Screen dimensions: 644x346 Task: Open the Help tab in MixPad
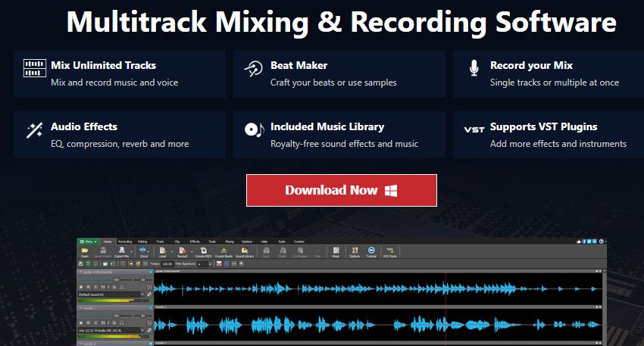[x=264, y=242]
